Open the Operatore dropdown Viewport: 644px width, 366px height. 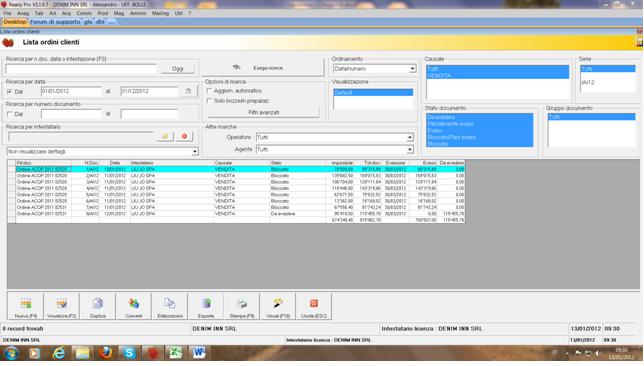[x=409, y=138]
